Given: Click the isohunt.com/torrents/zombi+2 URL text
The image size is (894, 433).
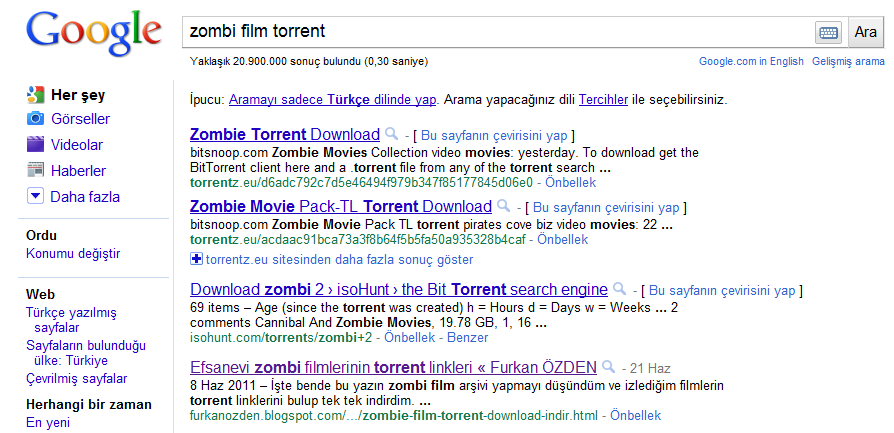Looking at the screenshot, I should point(281,337).
